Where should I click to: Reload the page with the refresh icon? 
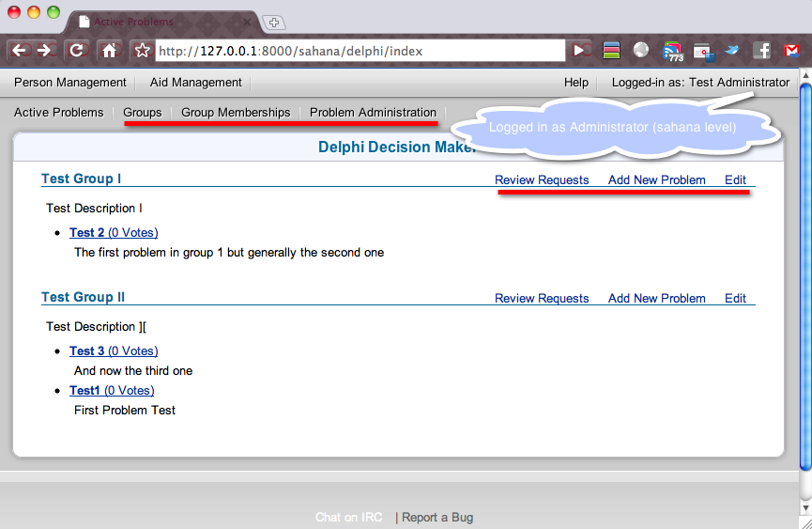pos(77,51)
